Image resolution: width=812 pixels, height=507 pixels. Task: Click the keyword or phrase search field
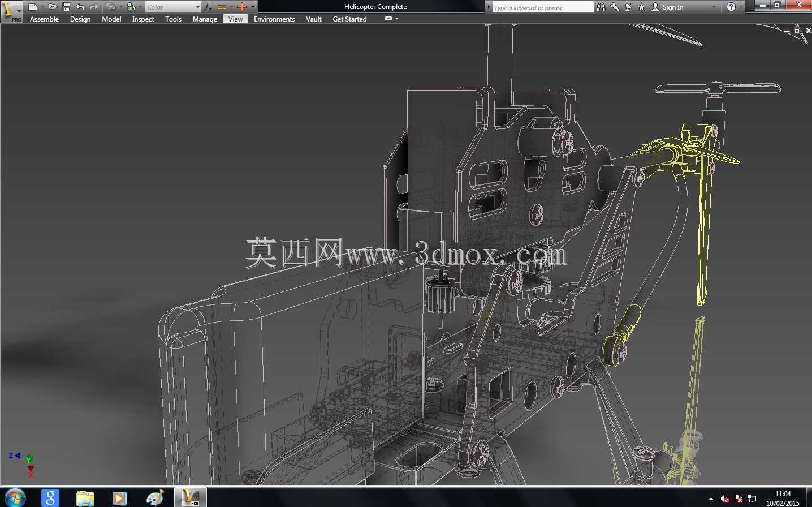tap(543, 7)
